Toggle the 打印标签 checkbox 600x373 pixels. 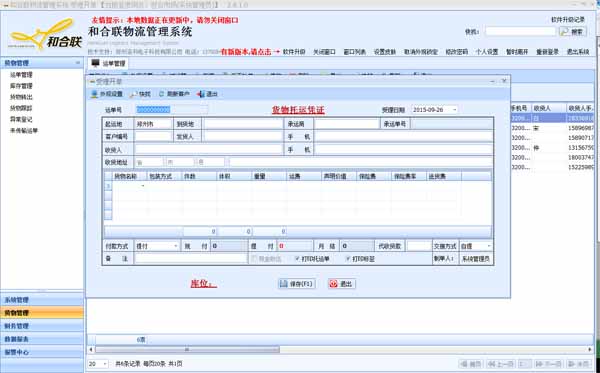(x=347, y=259)
